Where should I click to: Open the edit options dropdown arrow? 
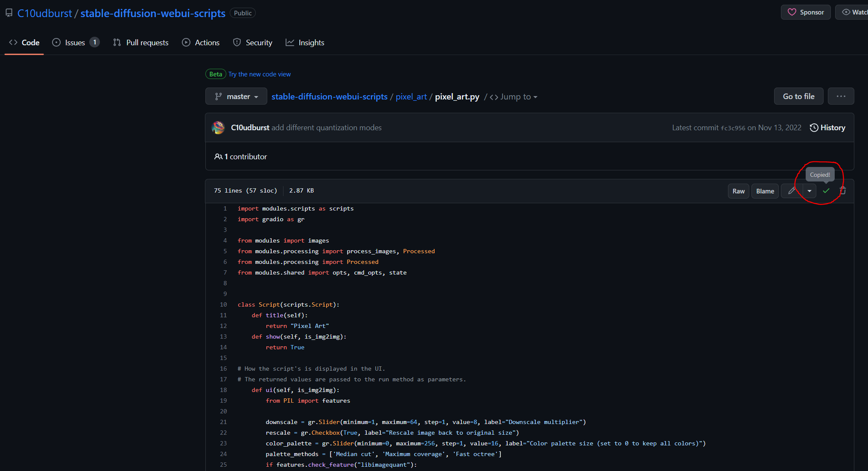click(810, 191)
